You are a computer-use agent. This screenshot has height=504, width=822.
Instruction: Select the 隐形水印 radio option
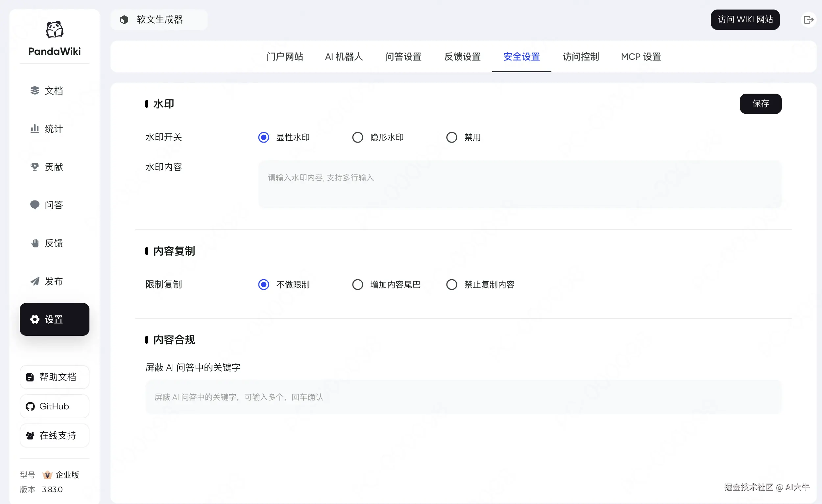[358, 137]
